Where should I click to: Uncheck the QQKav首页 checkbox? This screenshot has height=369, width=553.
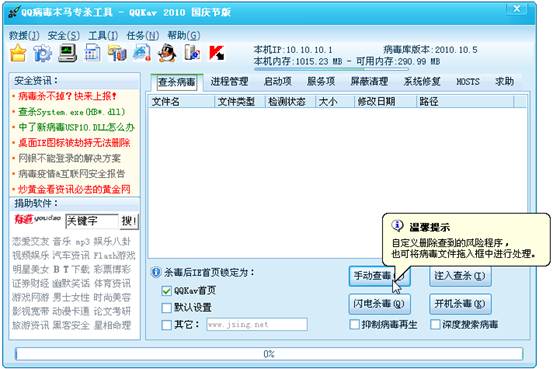[166, 291]
